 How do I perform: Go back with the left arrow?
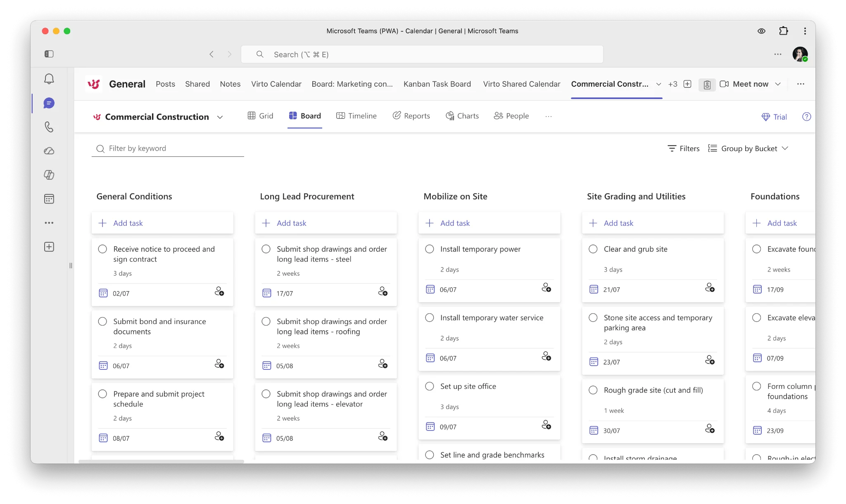click(211, 54)
